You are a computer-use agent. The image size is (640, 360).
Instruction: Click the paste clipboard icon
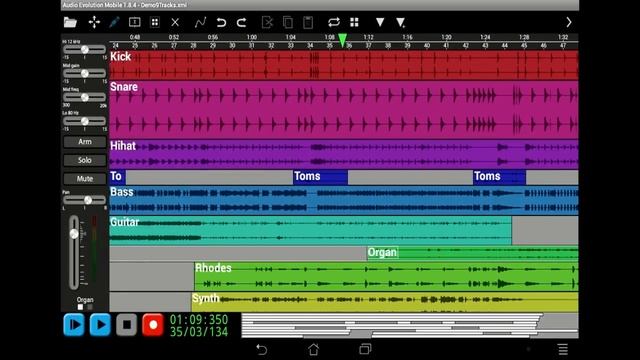point(308,22)
